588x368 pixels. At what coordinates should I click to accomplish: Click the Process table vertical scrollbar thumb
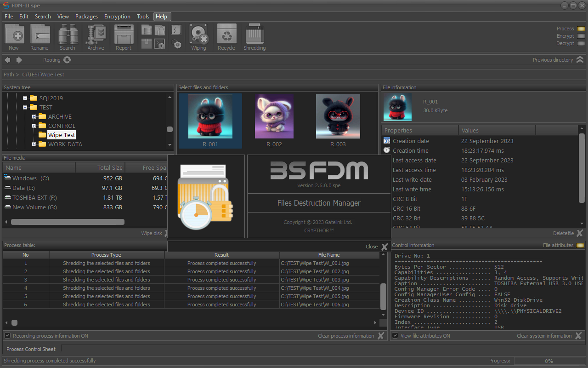click(x=383, y=296)
